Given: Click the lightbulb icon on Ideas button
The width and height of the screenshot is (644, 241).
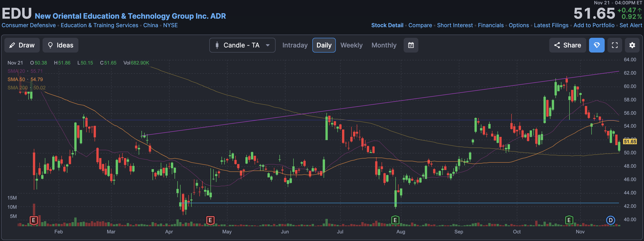Looking at the screenshot, I should 50,45.
